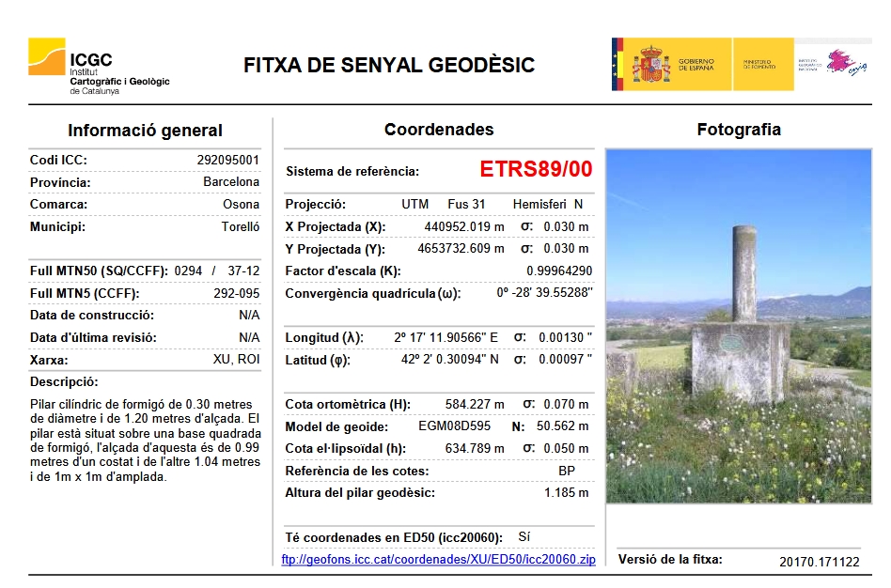Click the ETRS89/00 reference system text
891x588 pixels.
tap(536, 170)
